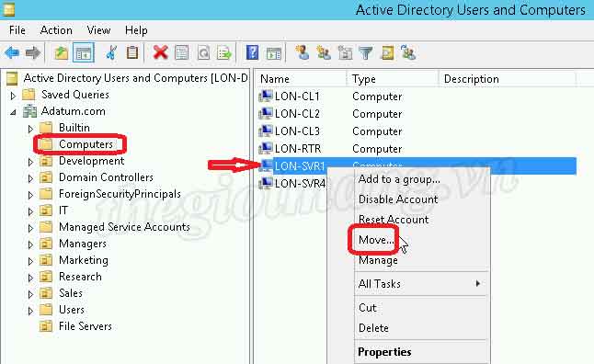This screenshot has width=594, height=364.
Task: Select the Managers OU in tree
Action: [x=83, y=244]
